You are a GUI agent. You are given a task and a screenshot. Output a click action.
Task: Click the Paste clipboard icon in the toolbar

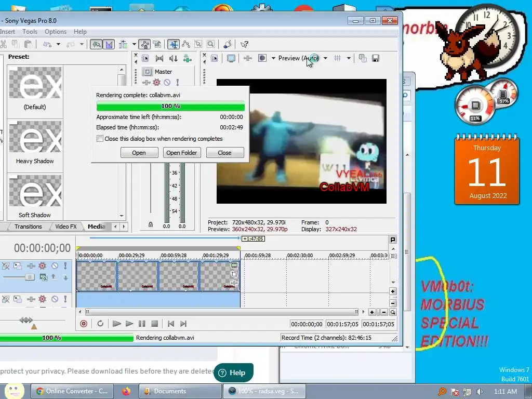coord(28,44)
